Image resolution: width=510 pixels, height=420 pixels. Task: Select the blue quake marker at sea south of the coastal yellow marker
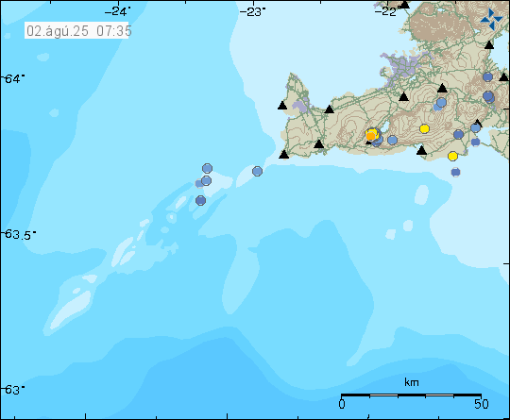455,172
